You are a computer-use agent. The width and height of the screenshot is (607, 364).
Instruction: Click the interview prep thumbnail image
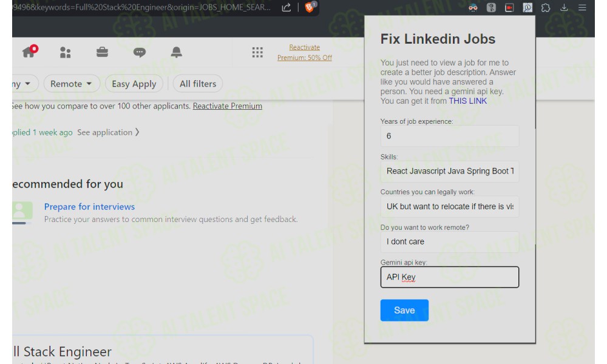tap(22, 212)
